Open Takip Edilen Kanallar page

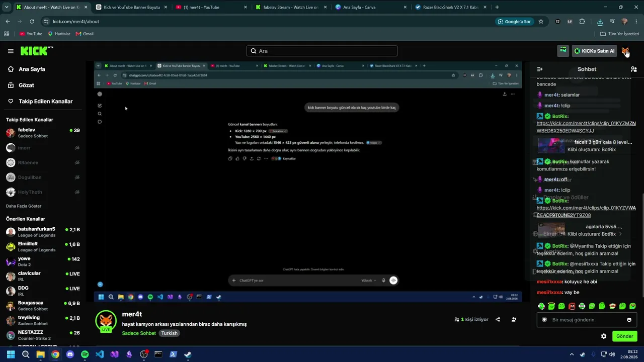(40, 102)
